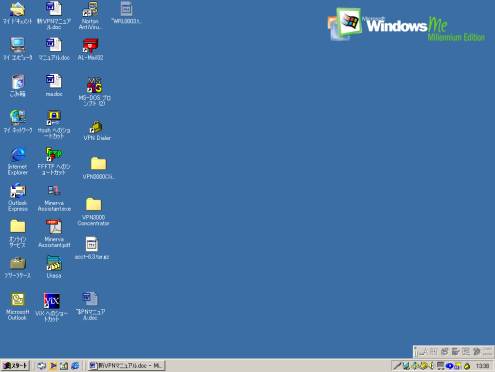Select the My Computer desktop icon

pos(18,49)
